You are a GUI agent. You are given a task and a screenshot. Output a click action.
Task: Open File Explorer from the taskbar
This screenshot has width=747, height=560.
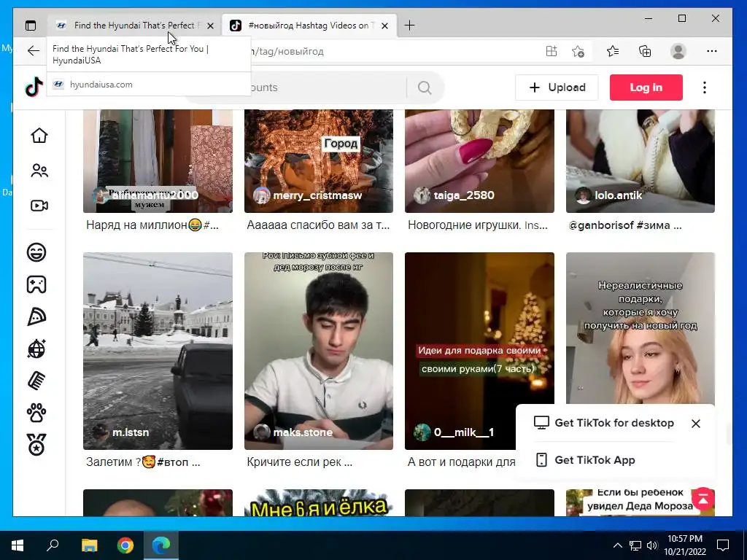(x=89, y=545)
